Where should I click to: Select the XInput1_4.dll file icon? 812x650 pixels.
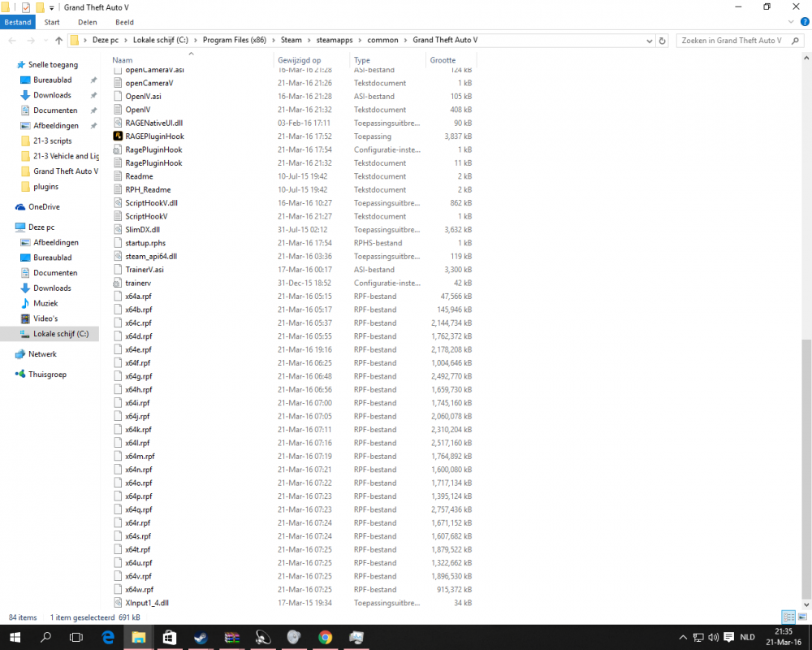pos(118,603)
